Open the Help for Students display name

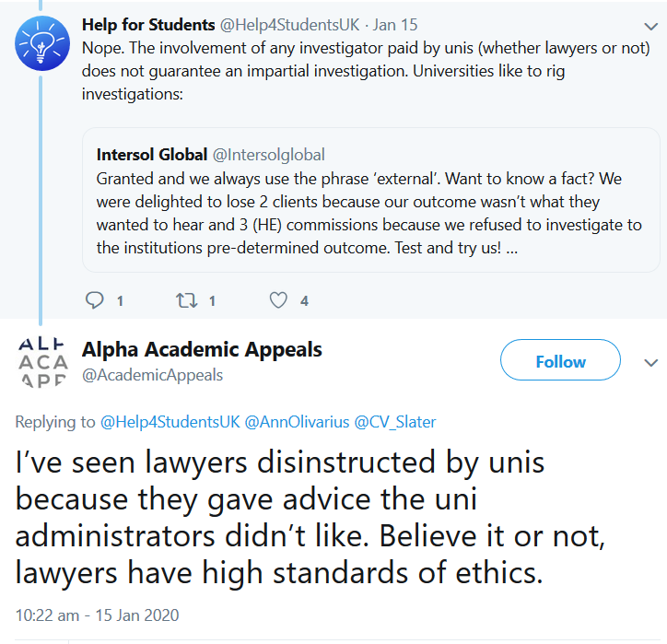149,24
